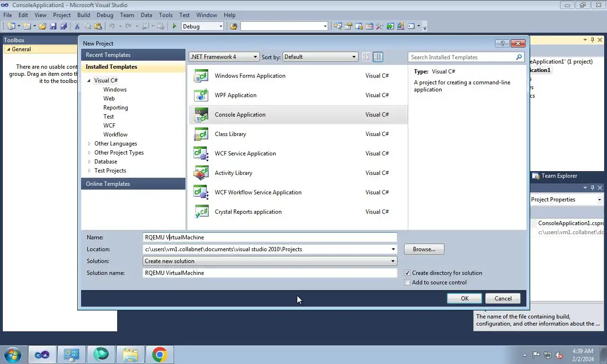Click the help question mark button of New Project dialog
The width and height of the screenshot is (607, 364).
[502, 43]
